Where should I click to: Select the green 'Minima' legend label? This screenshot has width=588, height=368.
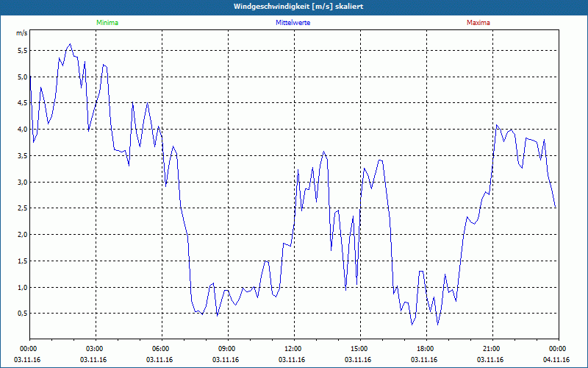point(107,23)
